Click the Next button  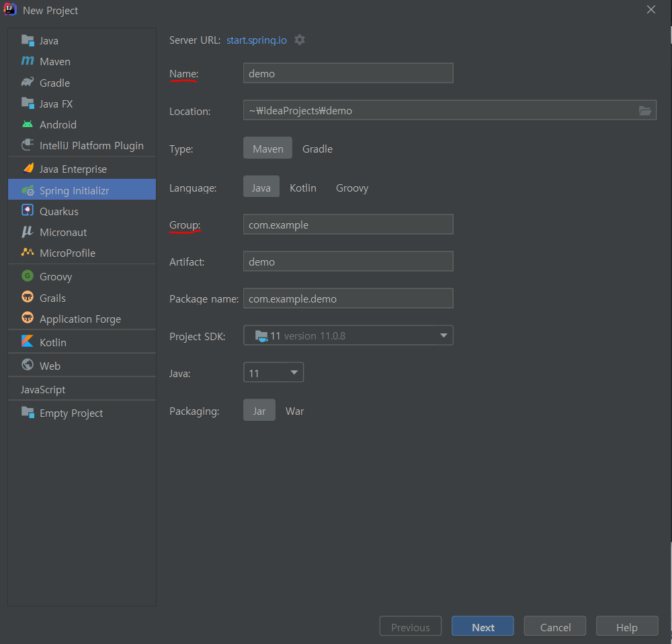482,627
